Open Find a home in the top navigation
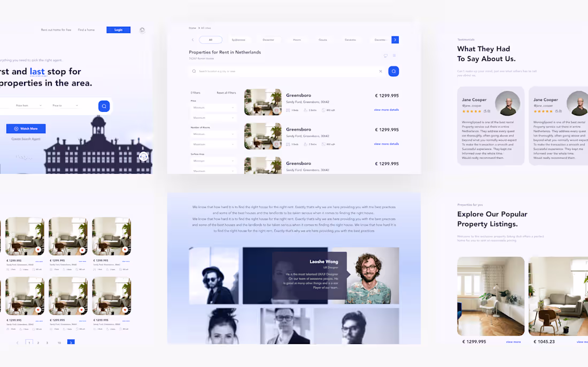Screen dimensions: 588x367 point(86,30)
